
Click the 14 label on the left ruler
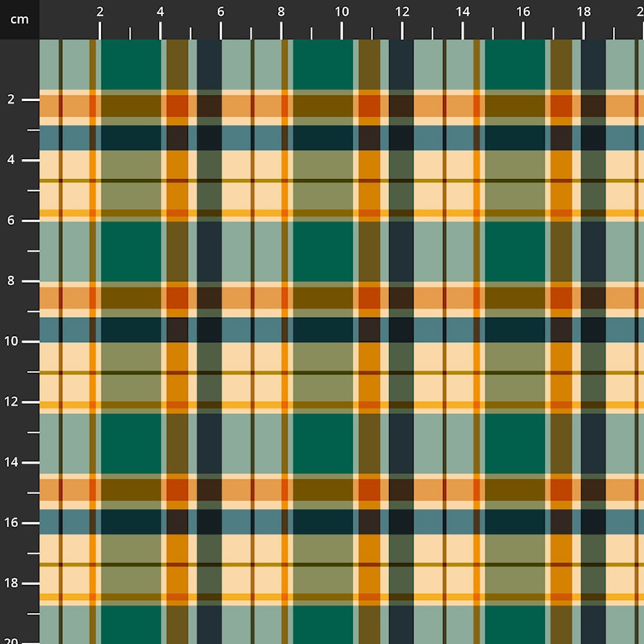point(12,462)
